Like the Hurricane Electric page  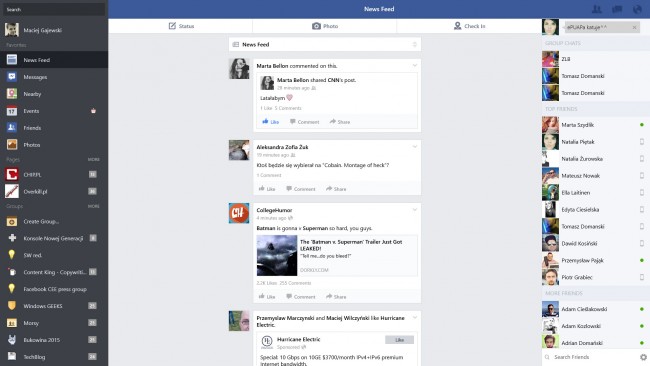[399, 339]
